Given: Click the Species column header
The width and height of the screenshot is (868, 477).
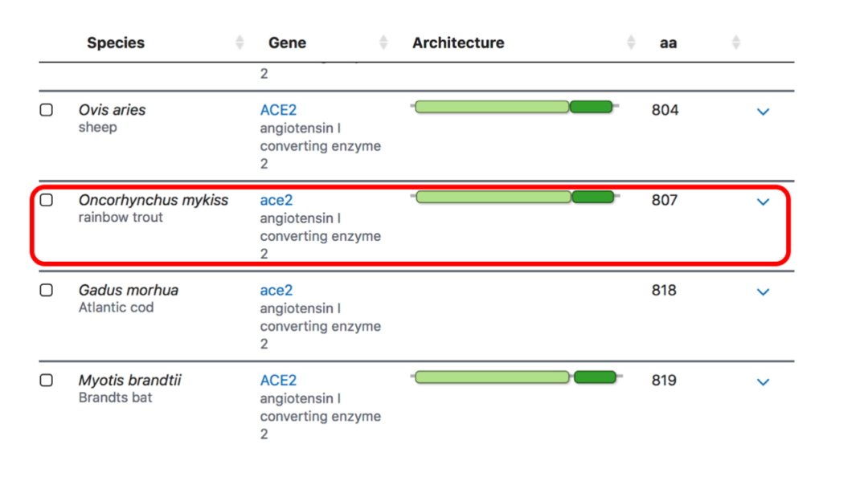Looking at the screenshot, I should coord(116,43).
